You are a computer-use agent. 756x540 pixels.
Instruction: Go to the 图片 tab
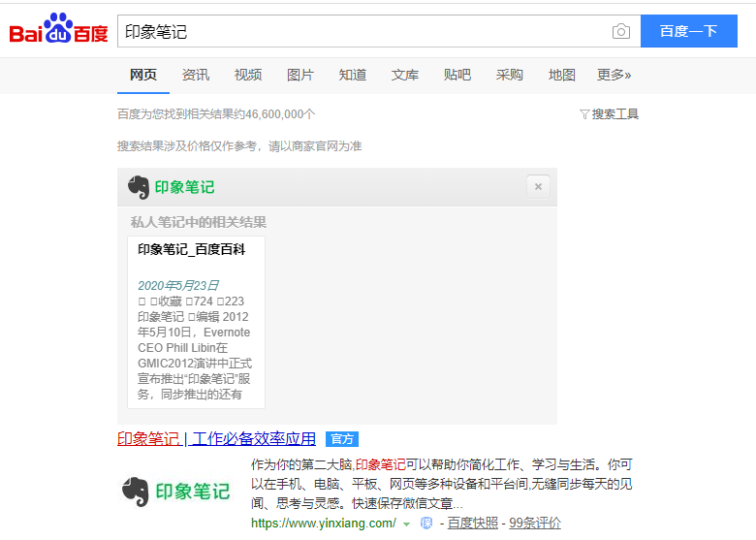click(300, 75)
